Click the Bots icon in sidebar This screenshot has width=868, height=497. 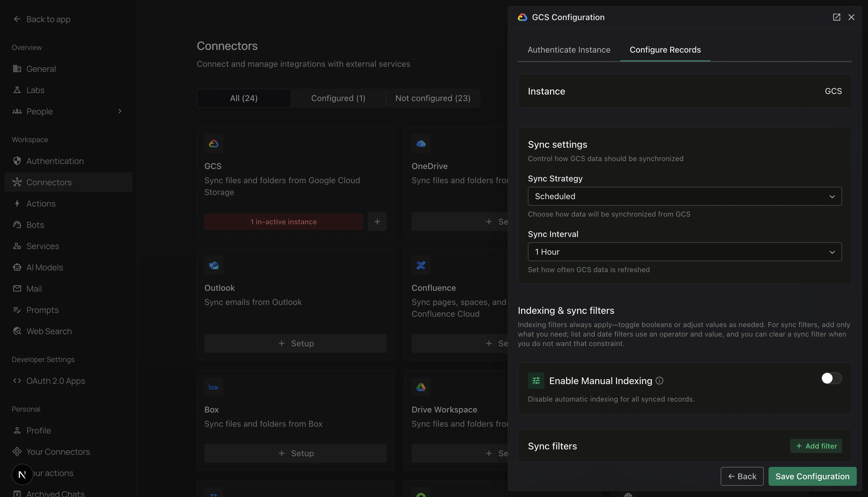[x=17, y=225]
